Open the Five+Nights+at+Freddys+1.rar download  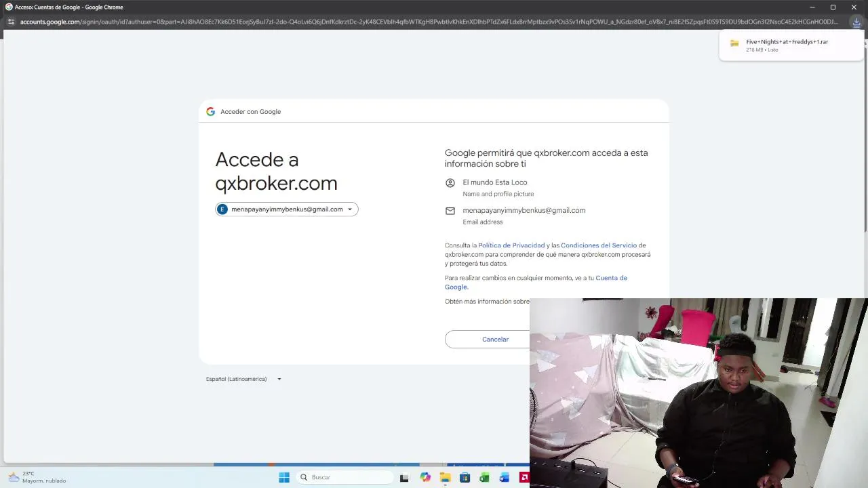tap(791, 45)
